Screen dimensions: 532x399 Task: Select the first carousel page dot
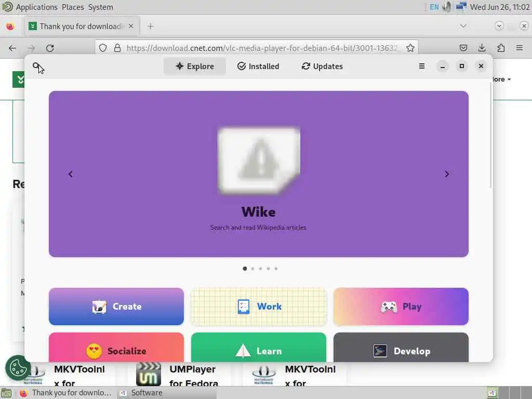click(x=245, y=269)
